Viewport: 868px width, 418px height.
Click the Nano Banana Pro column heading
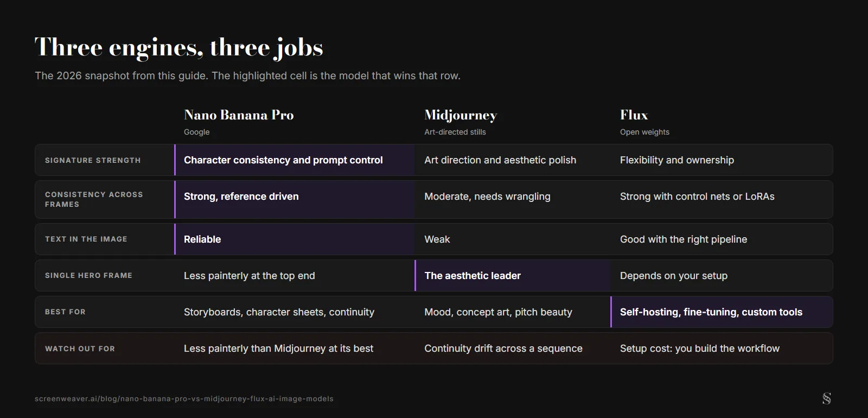coord(239,115)
